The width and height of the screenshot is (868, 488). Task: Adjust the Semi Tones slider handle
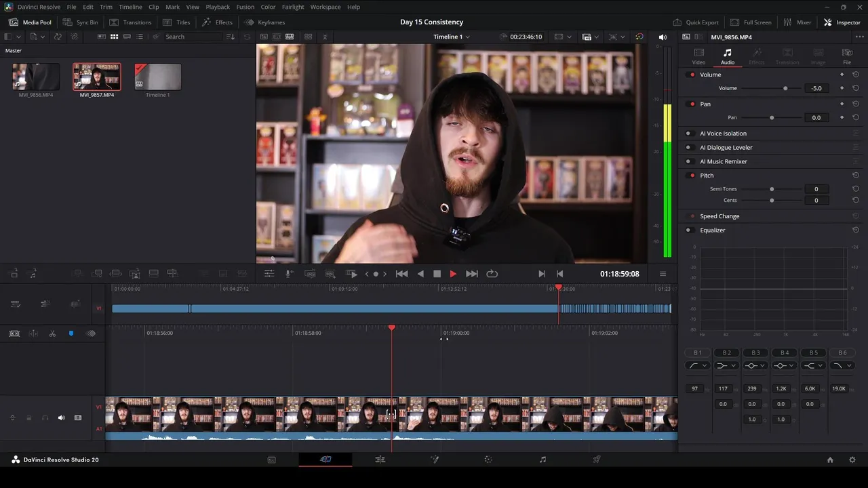[772, 189]
